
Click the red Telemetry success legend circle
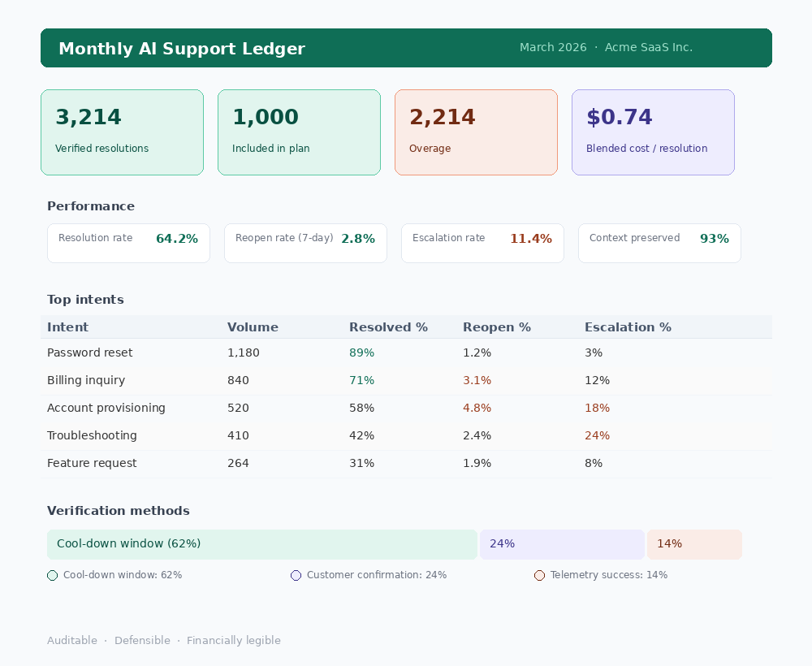click(x=540, y=576)
